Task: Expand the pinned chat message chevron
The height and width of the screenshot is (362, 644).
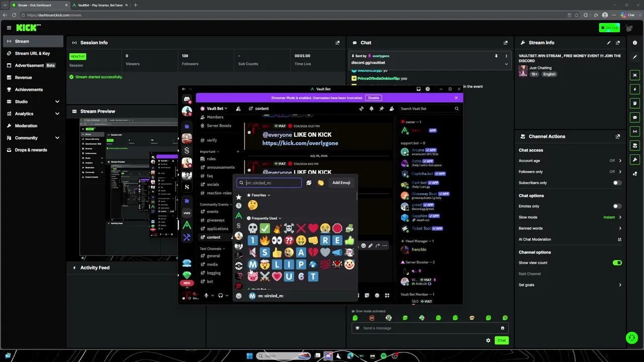Action: (506, 64)
